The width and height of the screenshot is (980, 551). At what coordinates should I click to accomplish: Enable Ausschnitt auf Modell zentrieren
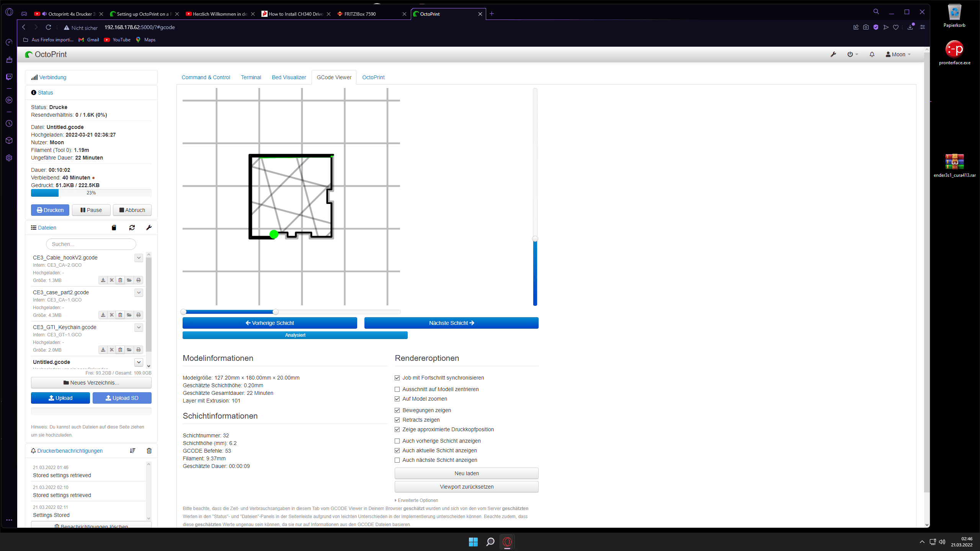pyautogui.click(x=397, y=389)
